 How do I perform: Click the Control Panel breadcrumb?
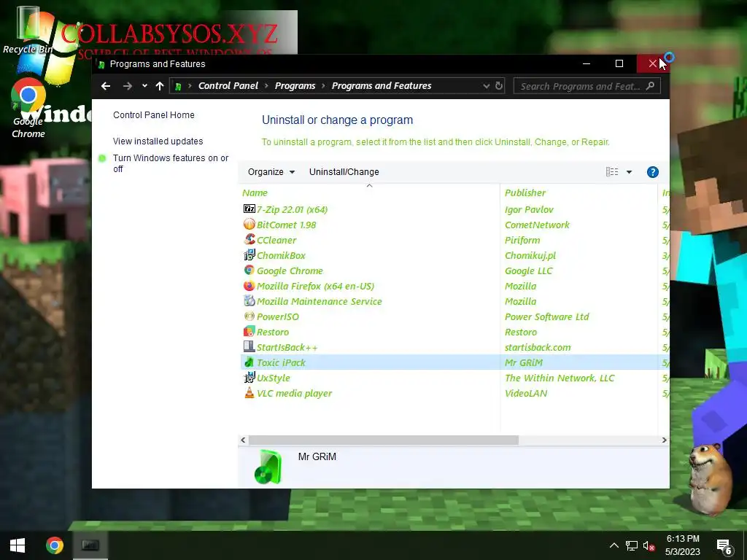tap(228, 86)
